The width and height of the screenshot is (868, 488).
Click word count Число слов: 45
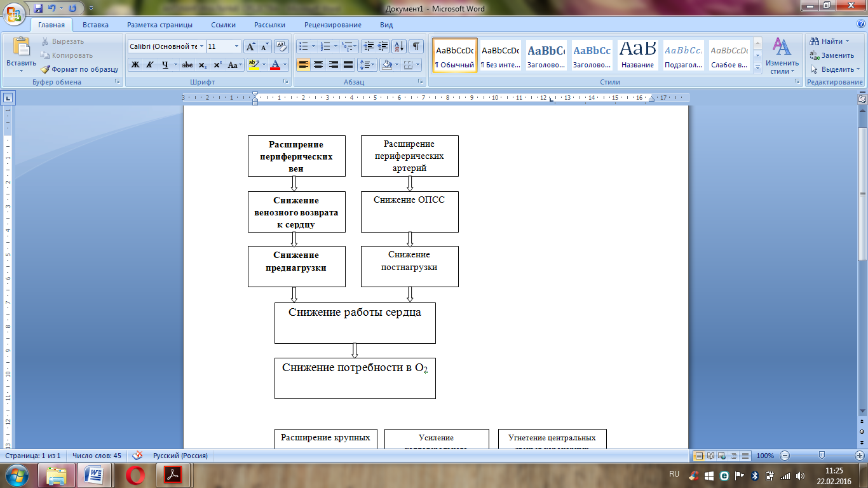(97, 456)
